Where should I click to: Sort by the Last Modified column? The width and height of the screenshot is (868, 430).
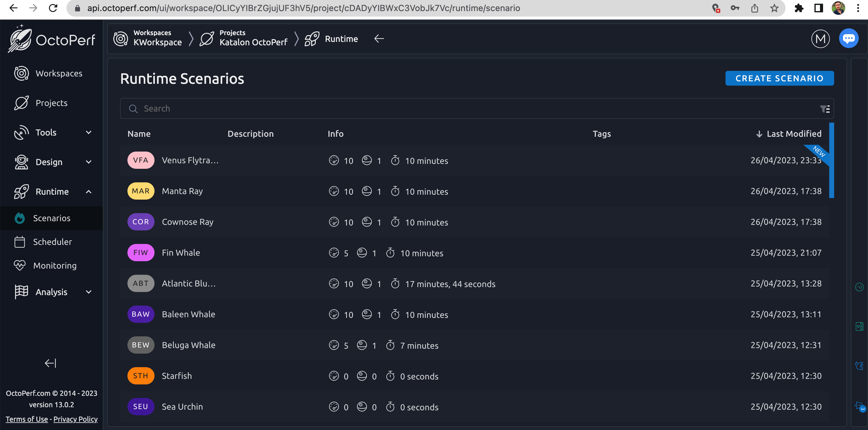point(794,134)
